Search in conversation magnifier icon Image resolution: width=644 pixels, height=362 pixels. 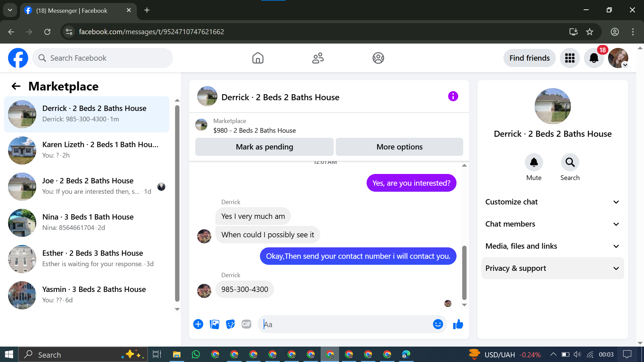point(570,162)
